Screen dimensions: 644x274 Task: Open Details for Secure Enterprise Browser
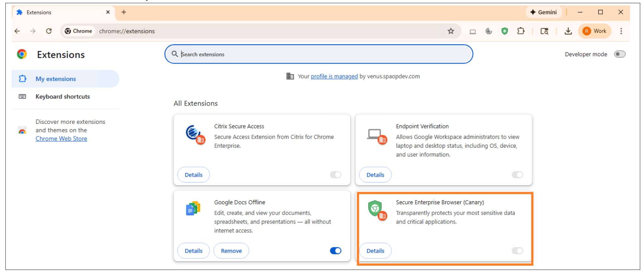(x=375, y=251)
